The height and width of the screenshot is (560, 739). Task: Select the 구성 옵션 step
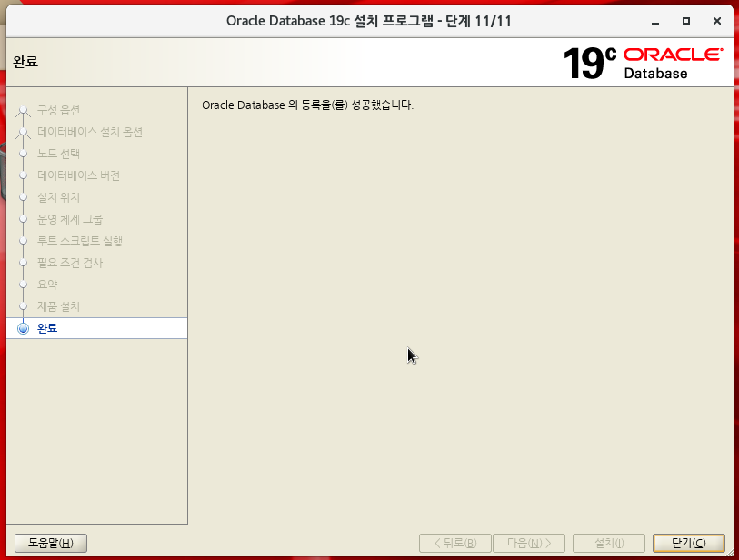(x=58, y=110)
